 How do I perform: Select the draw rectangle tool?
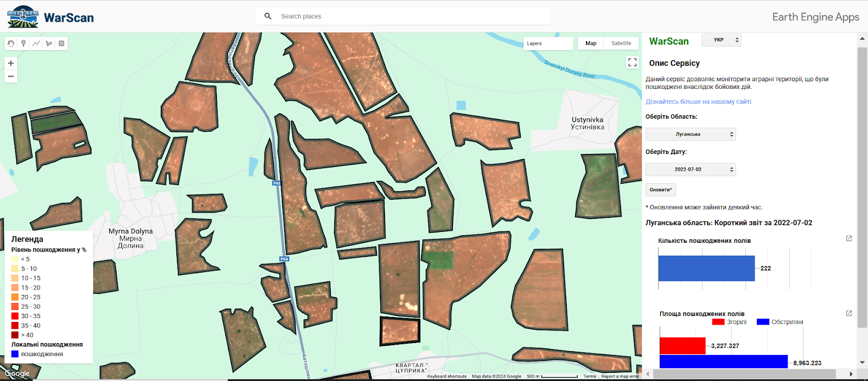(61, 43)
